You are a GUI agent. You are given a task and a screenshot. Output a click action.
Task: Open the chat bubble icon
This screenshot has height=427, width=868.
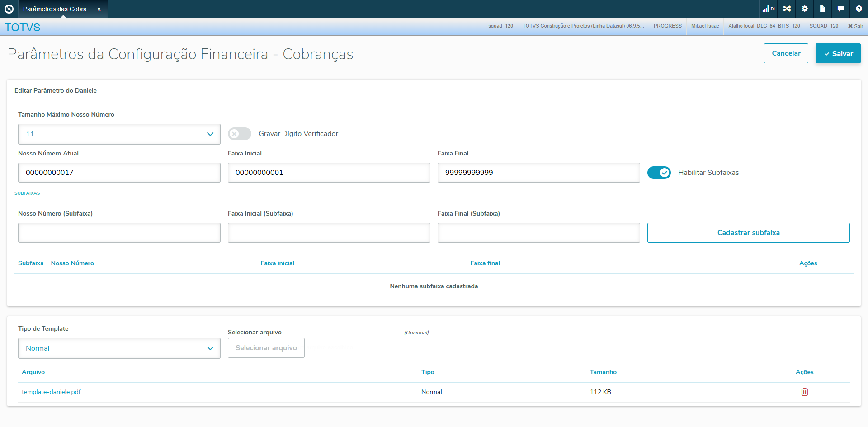tap(841, 9)
